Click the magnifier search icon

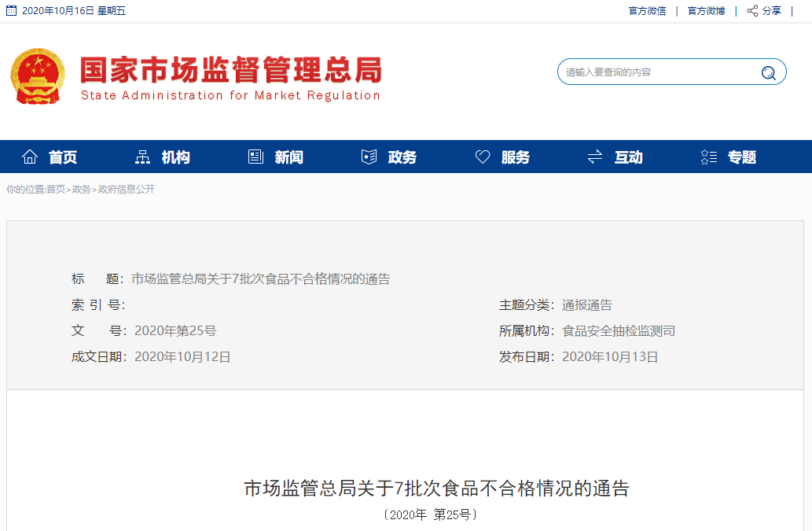point(769,73)
